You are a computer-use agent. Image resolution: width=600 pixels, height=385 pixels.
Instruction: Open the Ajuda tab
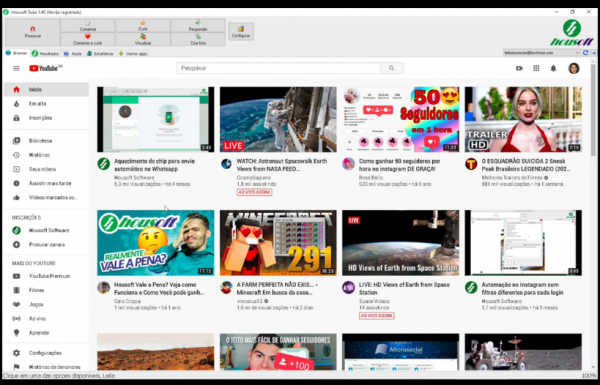[x=73, y=54]
